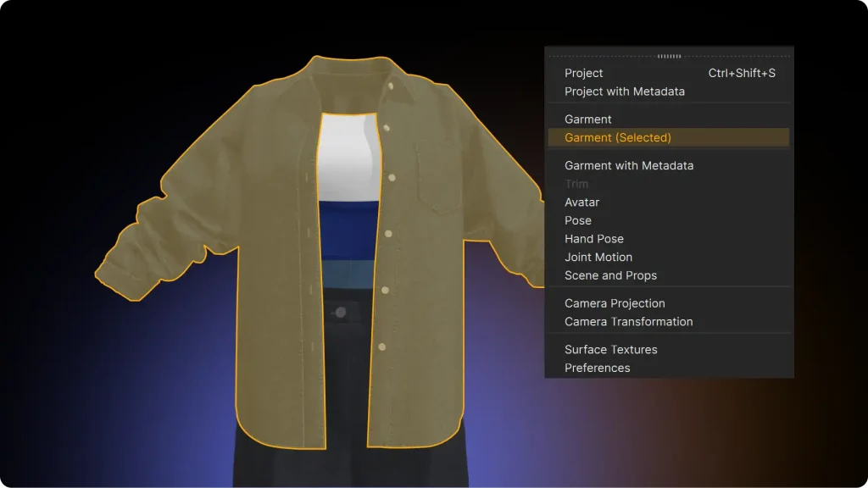The width and height of the screenshot is (868, 488).
Task: Choose Camera Projection in the menu
Action: [615, 303]
